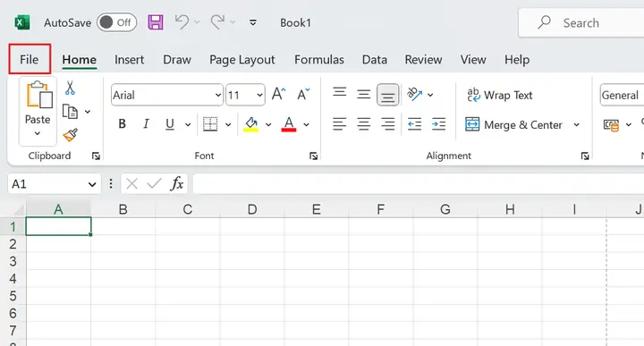Open the Borders options dropdown arrow

pos(228,124)
